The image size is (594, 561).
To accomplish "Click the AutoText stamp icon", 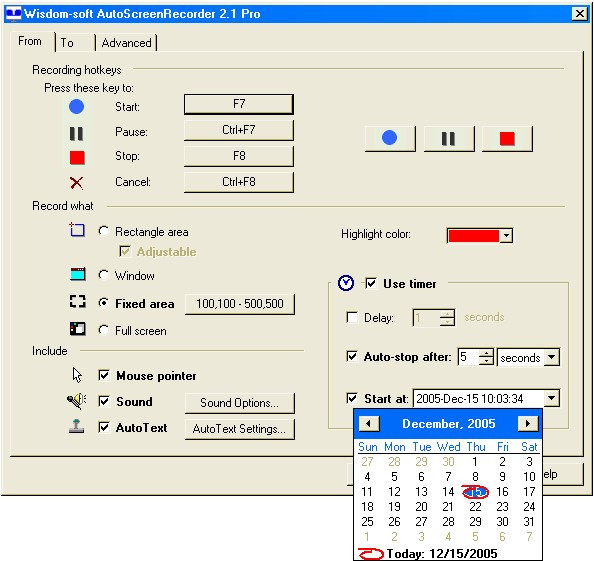I will coord(77,426).
